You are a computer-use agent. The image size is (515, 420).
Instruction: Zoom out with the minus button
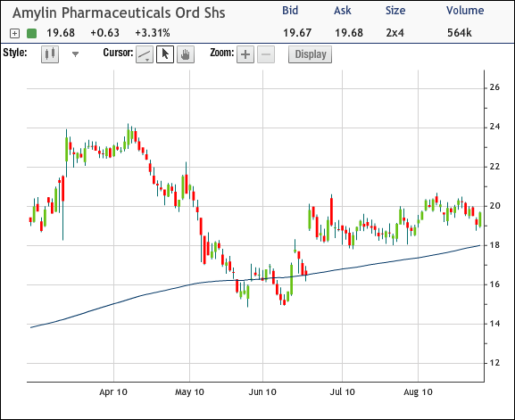pyautogui.click(x=266, y=54)
